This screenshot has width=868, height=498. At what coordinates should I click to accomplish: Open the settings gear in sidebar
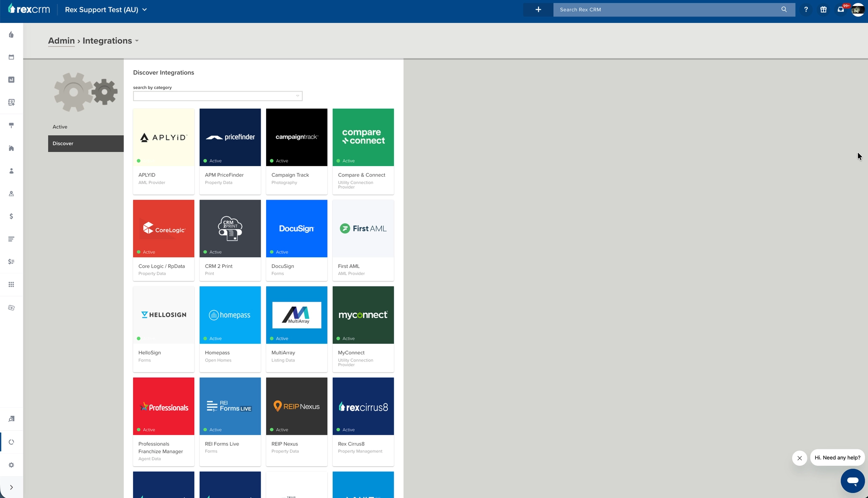click(x=11, y=465)
